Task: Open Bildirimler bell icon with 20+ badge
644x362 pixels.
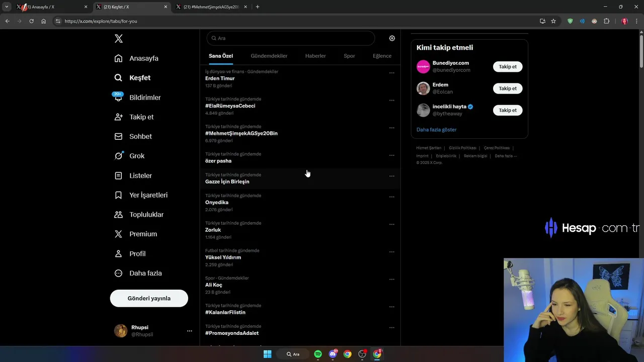Action: 118,97
